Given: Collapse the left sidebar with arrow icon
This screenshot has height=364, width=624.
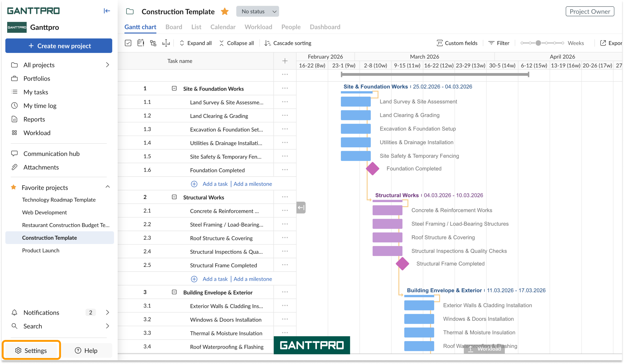Looking at the screenshot, I should coord(107,11).
